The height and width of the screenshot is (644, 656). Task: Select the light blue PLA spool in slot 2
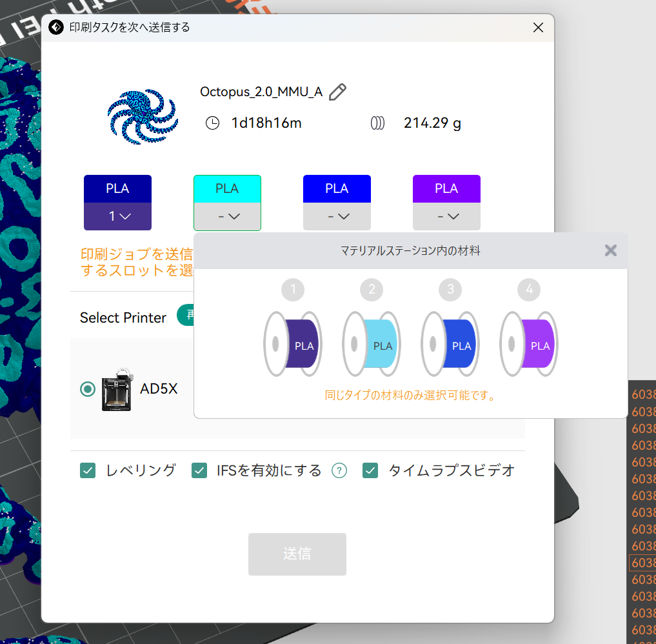(x=372, y=343)
